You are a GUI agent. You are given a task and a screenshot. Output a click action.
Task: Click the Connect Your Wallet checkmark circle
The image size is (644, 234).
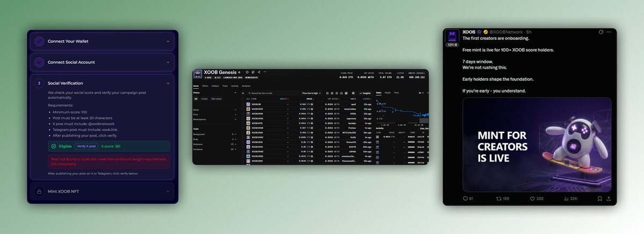point(39,41)
